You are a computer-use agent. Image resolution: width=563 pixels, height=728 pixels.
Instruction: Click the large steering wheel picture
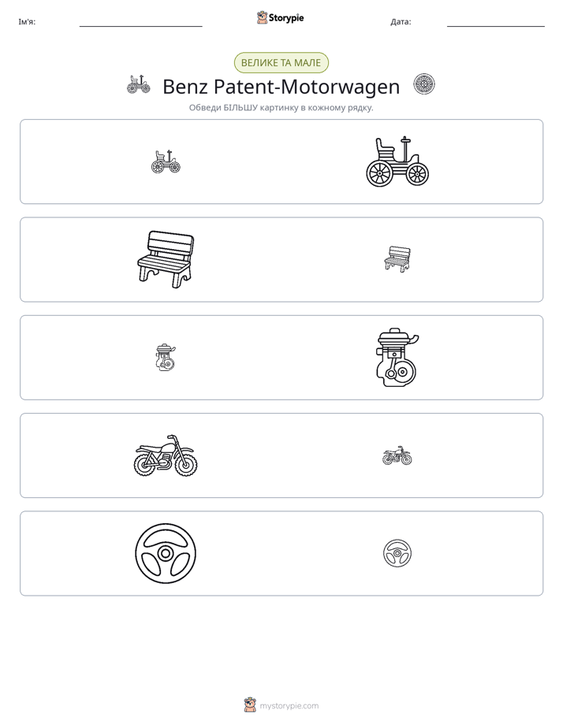pyautogui.click(x=166, y=553)
